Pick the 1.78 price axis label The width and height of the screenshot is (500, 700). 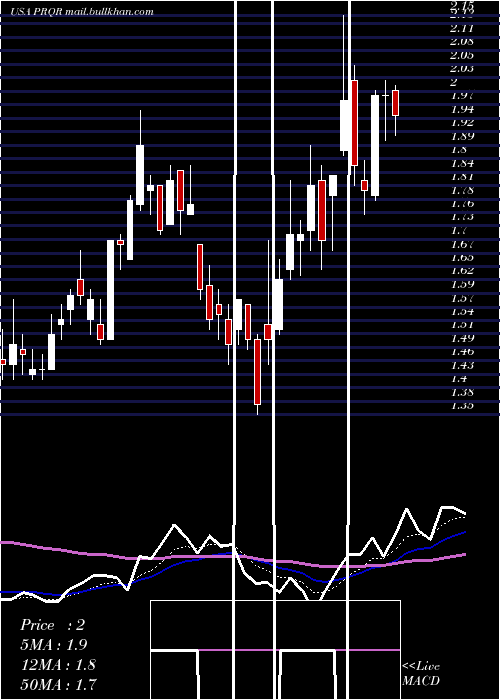point(462,191)
